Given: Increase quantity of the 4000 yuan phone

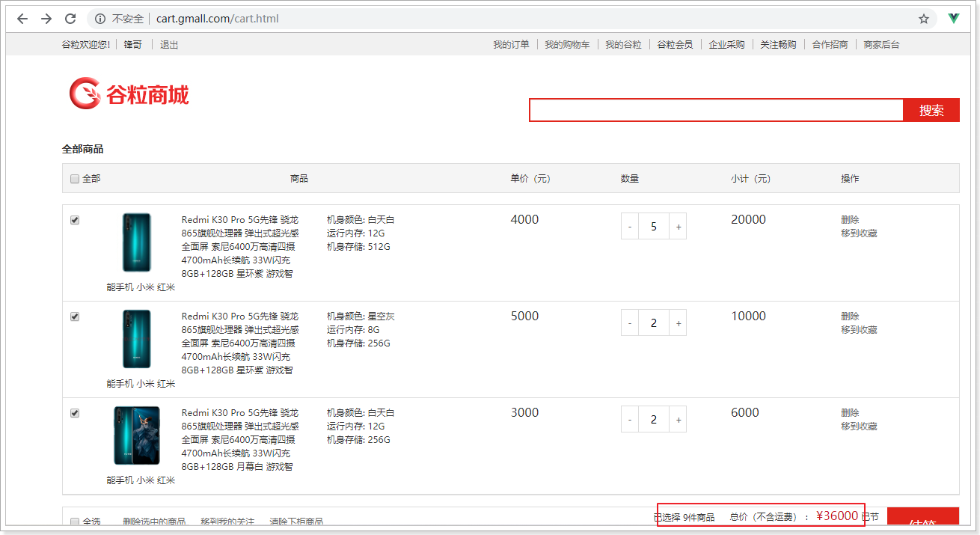Looking at the screenshot, I should 678,227.
